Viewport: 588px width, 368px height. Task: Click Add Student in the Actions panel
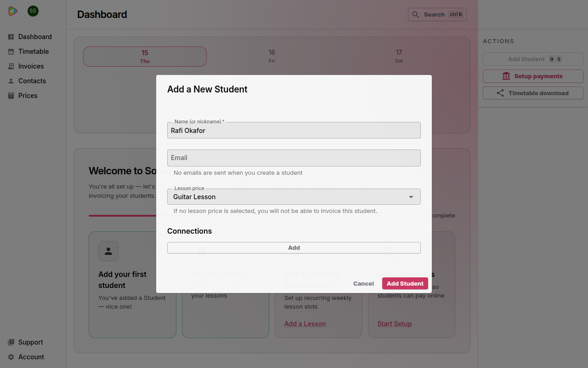tap(533, 59)
